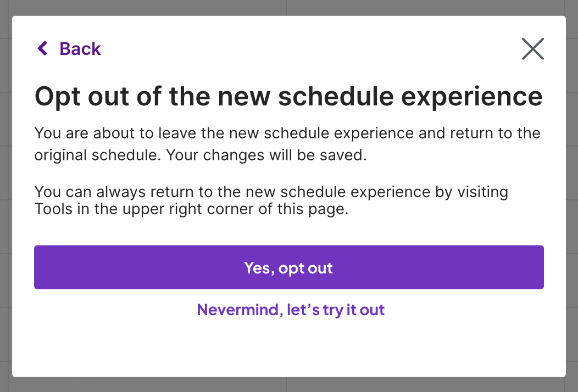Go back using the Back label
The height and width of the screenshot is (392, 578).
[80, 49]
